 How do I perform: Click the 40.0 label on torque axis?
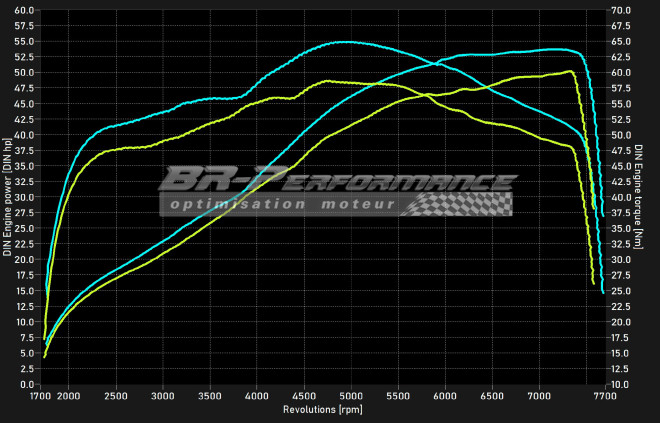621,197
